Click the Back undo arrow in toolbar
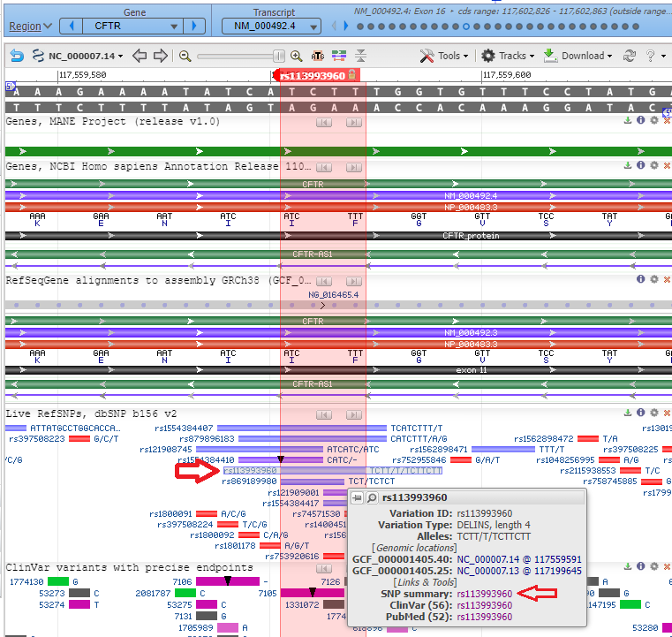Viewport: 672px width, 637px height. click(x=17, y=56)
